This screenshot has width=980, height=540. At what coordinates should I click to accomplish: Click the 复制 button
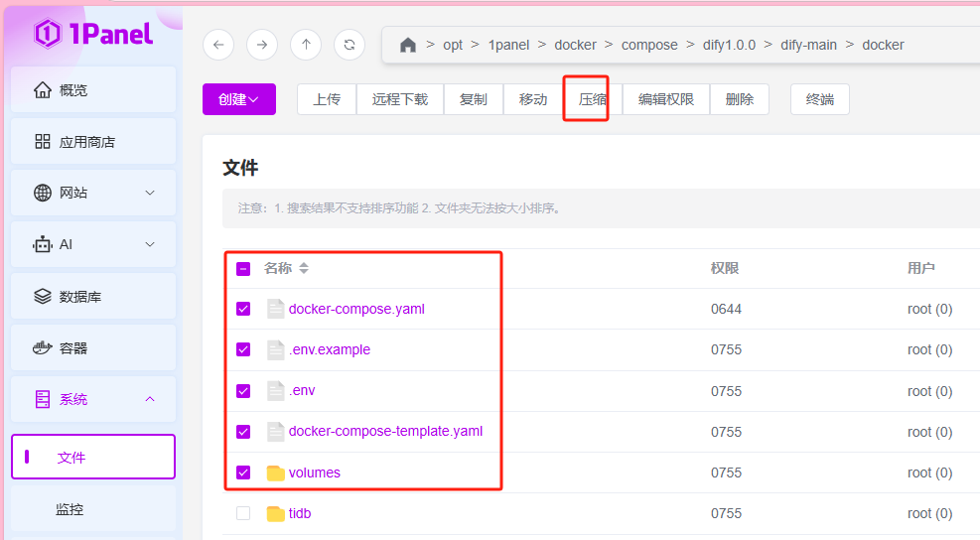[x=474, y=99]
